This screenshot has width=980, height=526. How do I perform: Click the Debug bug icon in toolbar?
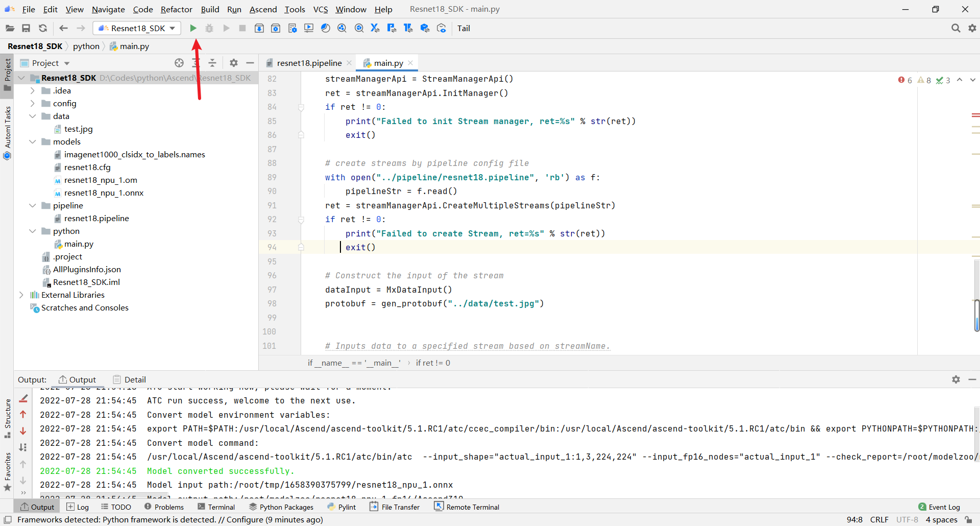click(209, 28)
